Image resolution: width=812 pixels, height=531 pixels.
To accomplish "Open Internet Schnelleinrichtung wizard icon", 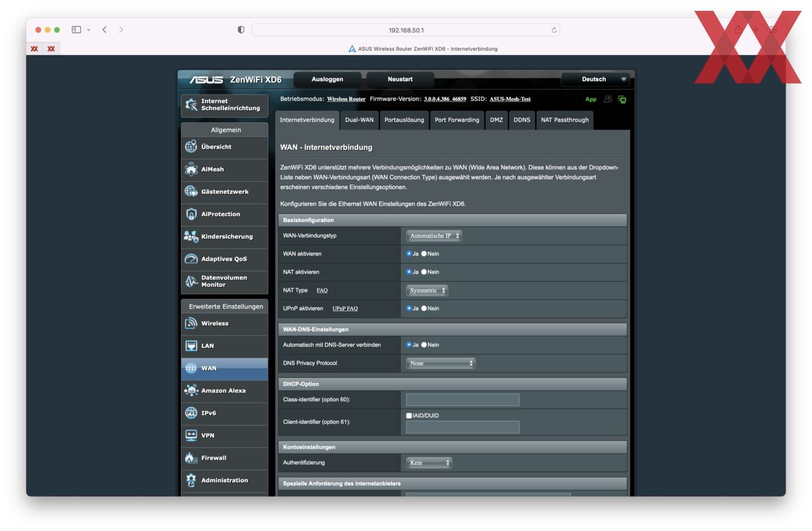I will coord(191,105).
